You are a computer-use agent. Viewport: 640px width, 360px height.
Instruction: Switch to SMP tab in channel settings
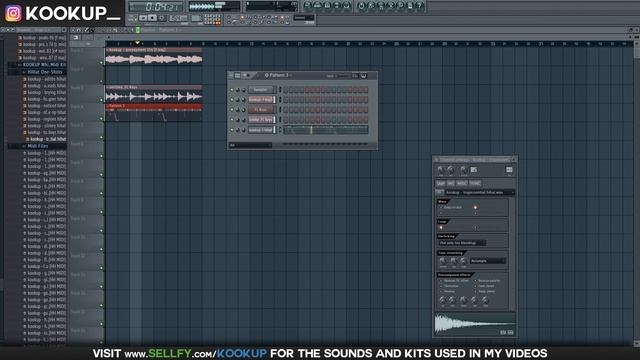pyautogui.click(x=440, y=183)
